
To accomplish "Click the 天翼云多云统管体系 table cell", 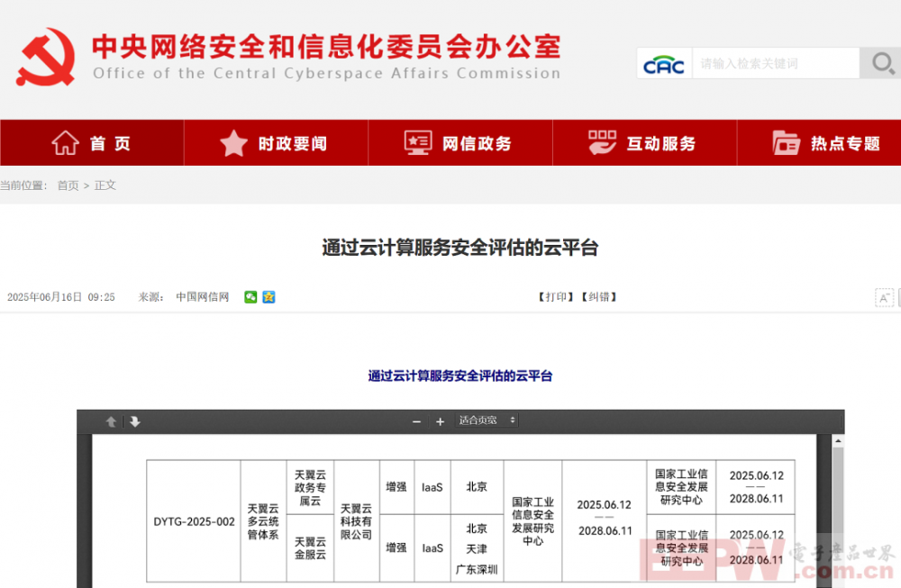I will pos(263,521).
